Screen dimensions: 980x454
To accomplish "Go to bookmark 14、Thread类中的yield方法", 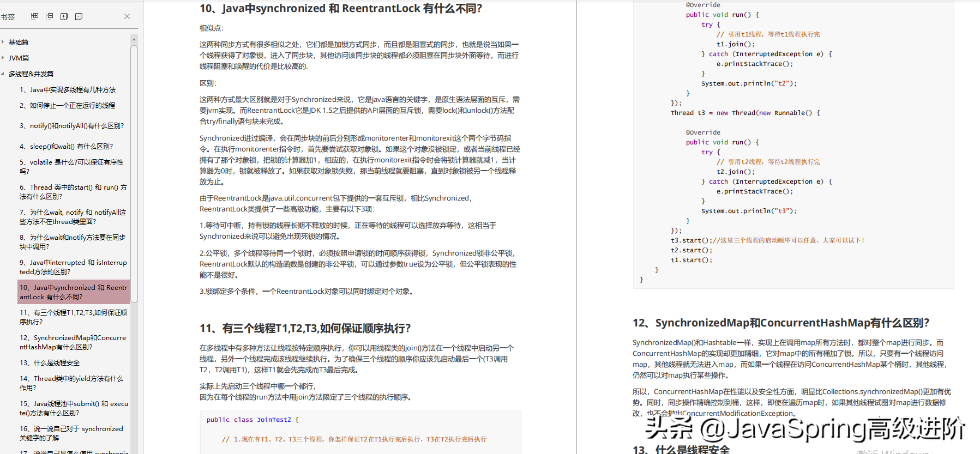I will tap(72, 383).
